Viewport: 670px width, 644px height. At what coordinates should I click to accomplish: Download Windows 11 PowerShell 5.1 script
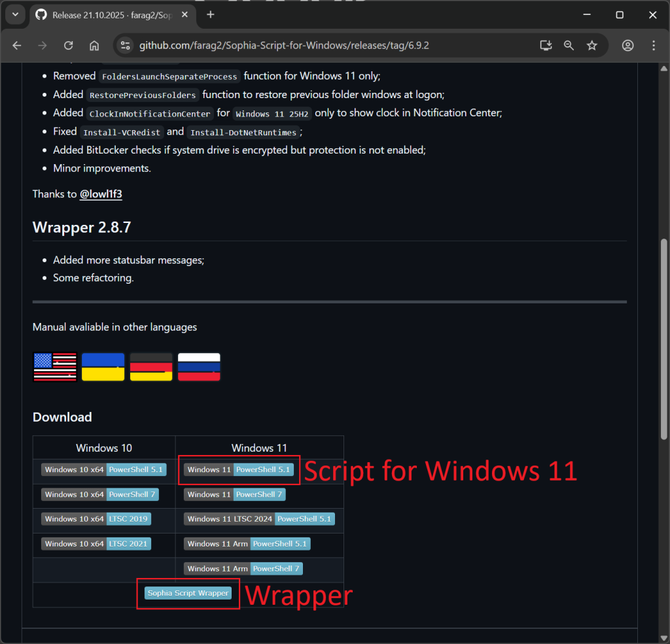(x=239, y=469)
